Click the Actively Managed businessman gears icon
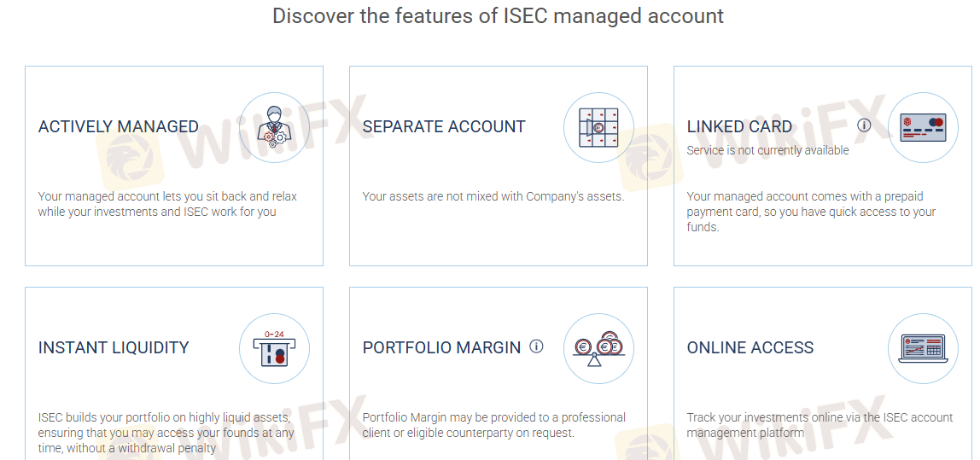The width and height of the screenshot is (980, 460). click(x=274, y=127)
